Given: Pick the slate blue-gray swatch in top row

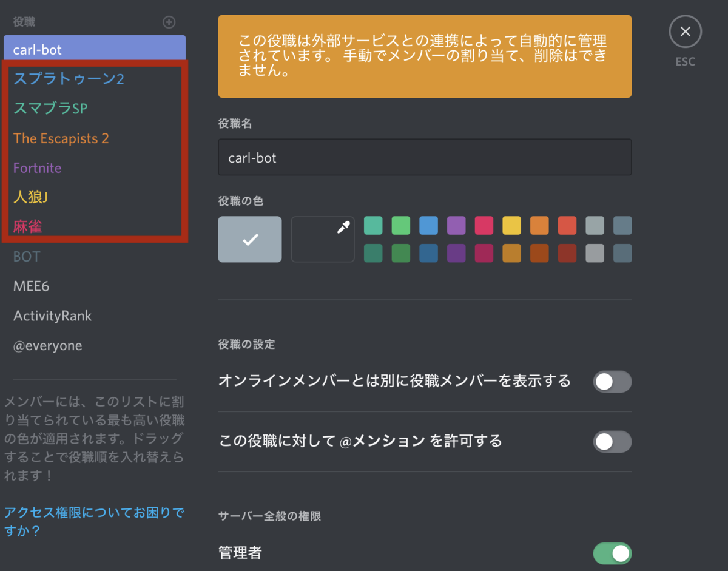Looking at the screenshot, I should [x=622, y=226].
